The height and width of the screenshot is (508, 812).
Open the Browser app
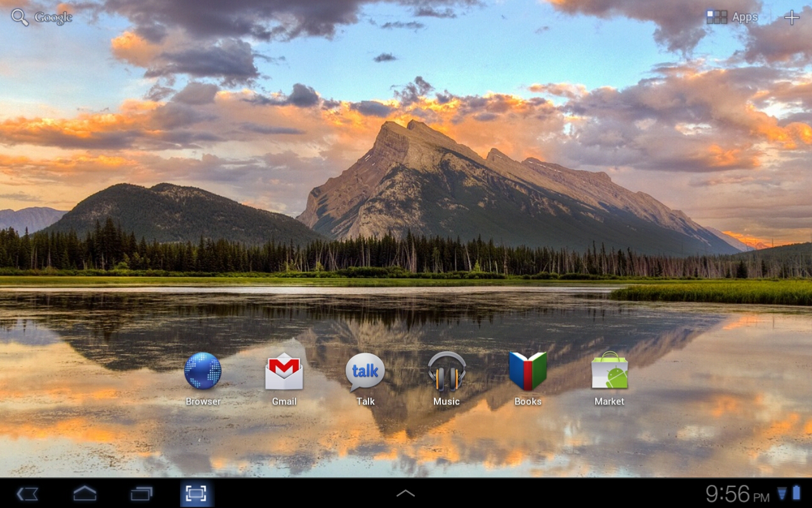point(203,371)
